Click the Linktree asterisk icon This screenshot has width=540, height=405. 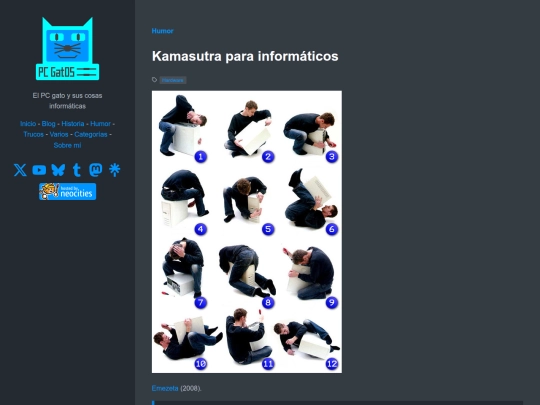[114, 170]
